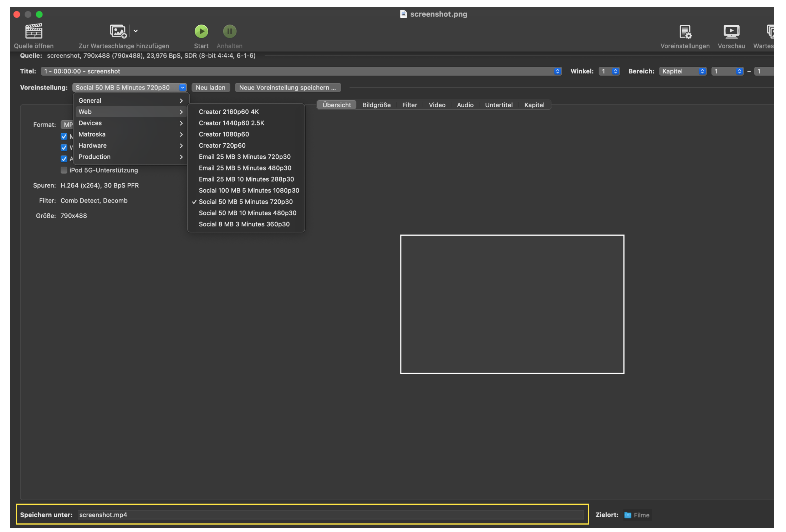Click the Filme folder icon at Zielort
The height and width of the screenshot is (532, 786).
[x=628, y=515]
